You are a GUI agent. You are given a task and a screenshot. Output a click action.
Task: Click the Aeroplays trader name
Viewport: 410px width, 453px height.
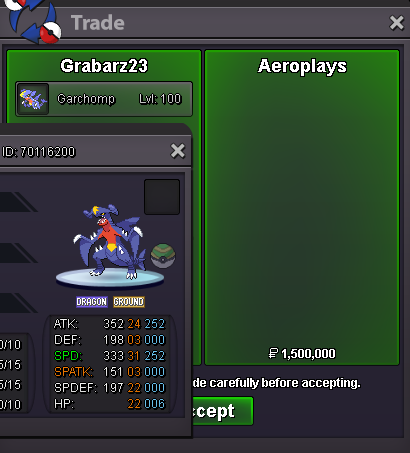(302, 66)
